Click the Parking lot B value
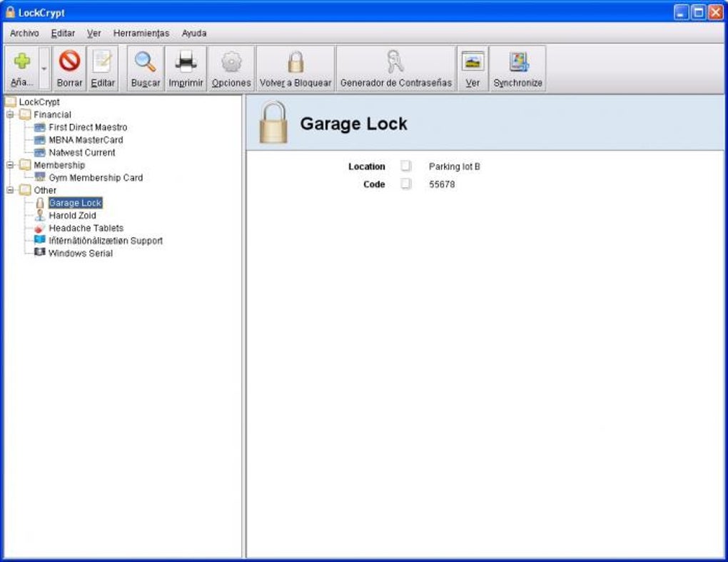The image size is (728, 562). [x=454, y=166]
